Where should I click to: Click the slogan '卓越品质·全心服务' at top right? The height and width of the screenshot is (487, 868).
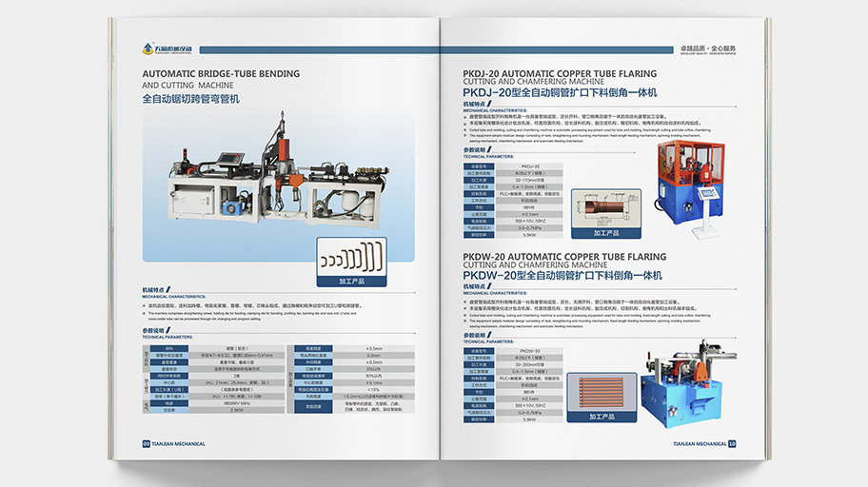pos(708,49)
